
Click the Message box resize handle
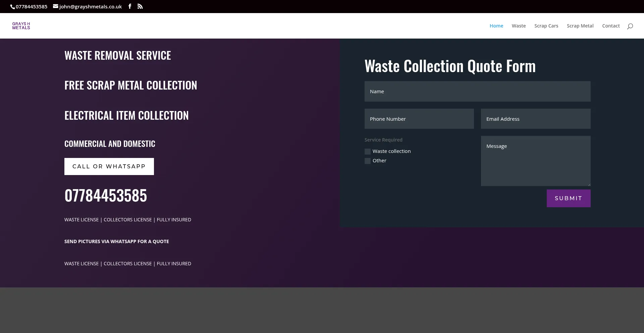589,184
